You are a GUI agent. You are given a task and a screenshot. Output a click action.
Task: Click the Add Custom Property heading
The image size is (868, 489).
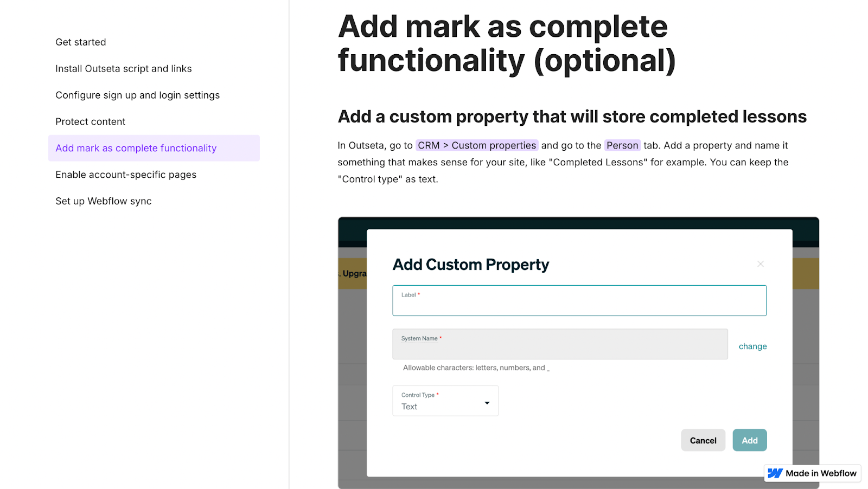[471, 265]
